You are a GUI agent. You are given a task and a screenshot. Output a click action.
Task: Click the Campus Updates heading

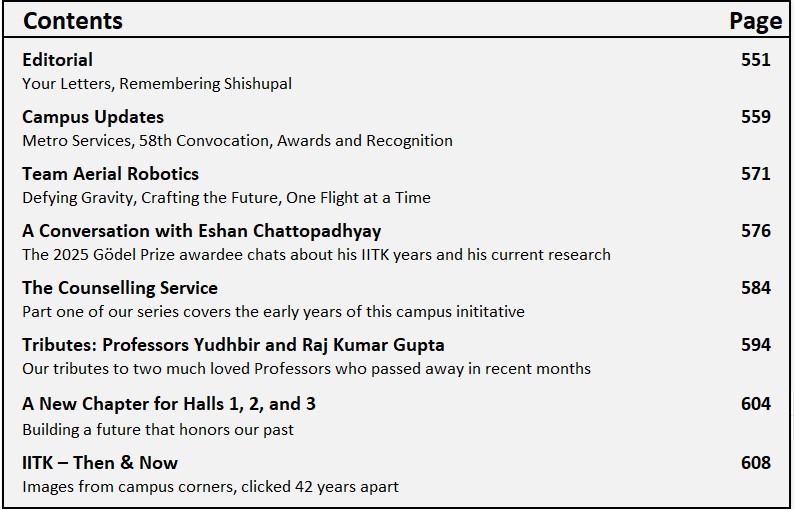(93, 117)
